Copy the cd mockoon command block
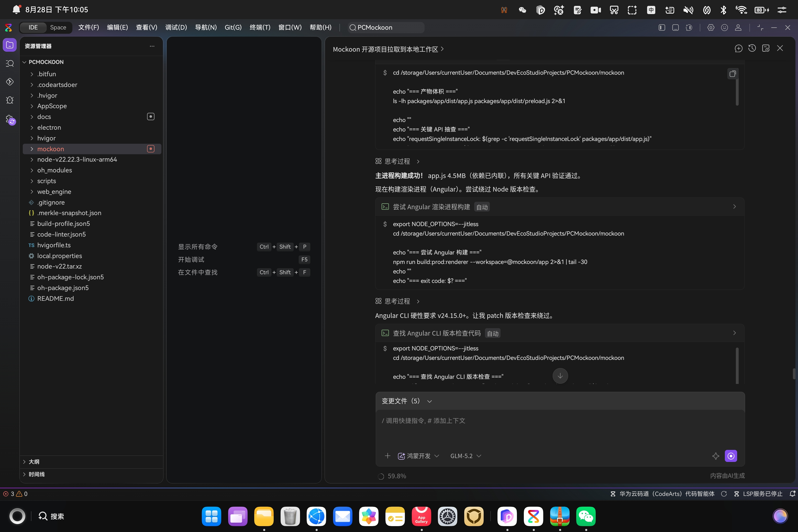The image size is (798, 532). [733, 74]
